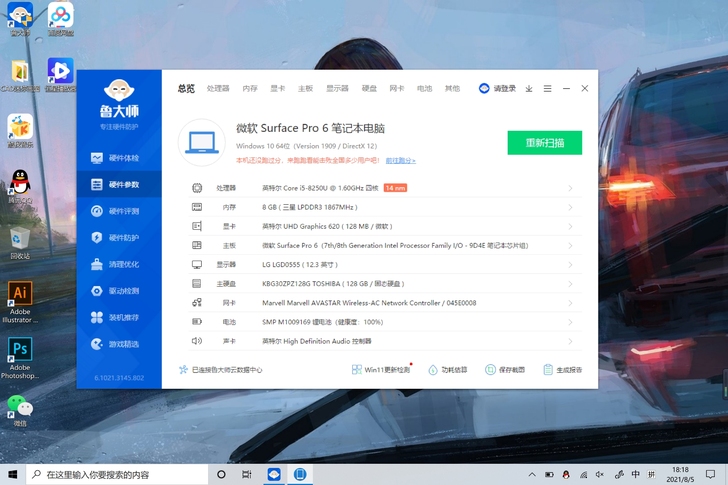Show hidden system tray icons
728x485 pixels.
click(532, 474)
